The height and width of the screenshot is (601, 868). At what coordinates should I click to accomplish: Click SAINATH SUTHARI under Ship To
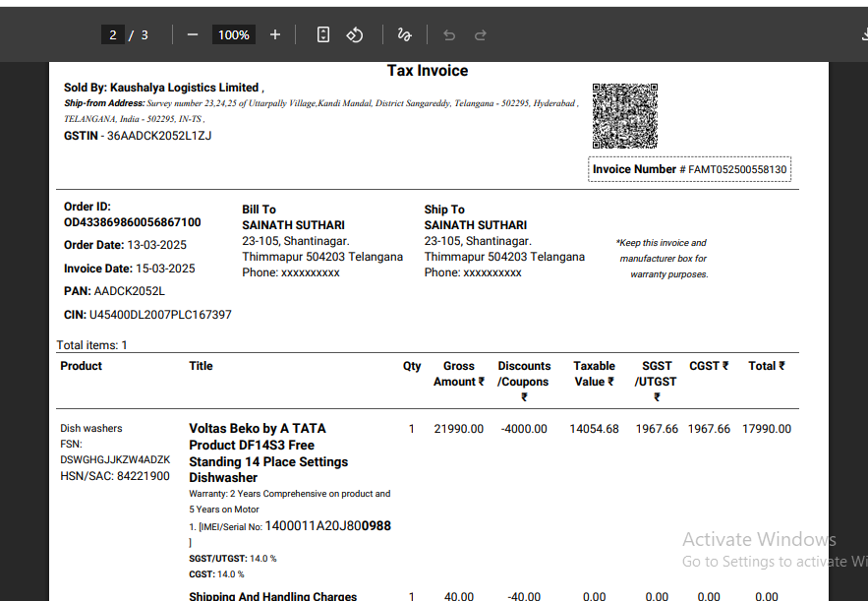476,225
